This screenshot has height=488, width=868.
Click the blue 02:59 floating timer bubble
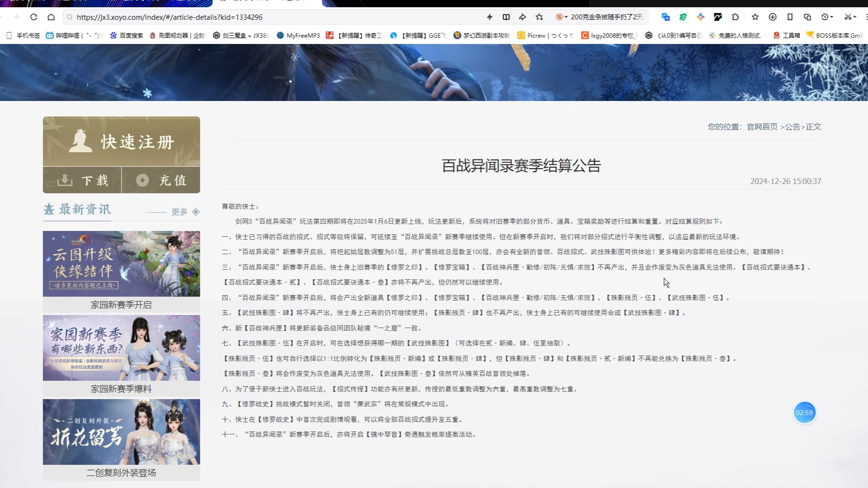point(804,413)
